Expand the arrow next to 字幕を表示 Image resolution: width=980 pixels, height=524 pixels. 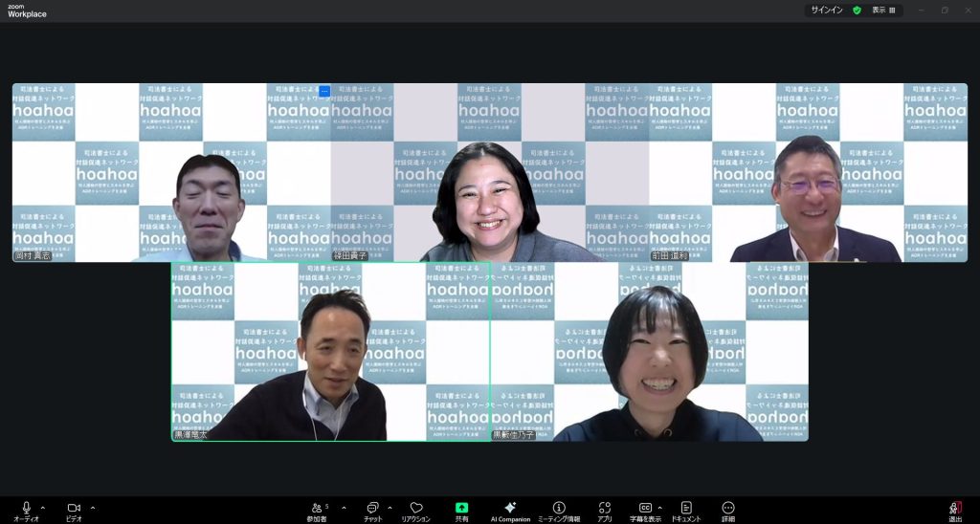(659, 507)
